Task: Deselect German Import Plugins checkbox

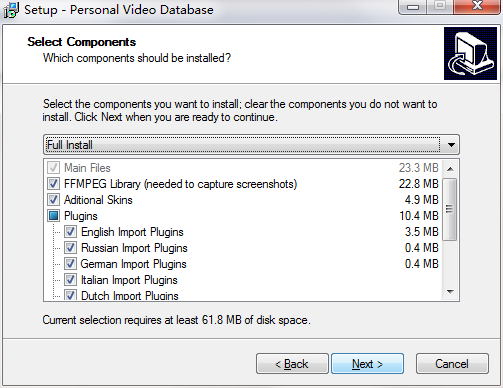Action: (70, 264)
